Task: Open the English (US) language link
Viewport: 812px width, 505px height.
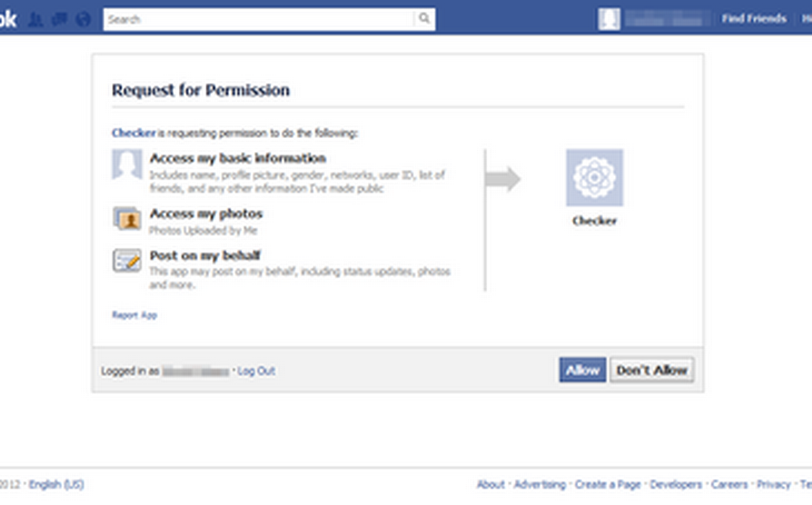Action: [56, 484]
